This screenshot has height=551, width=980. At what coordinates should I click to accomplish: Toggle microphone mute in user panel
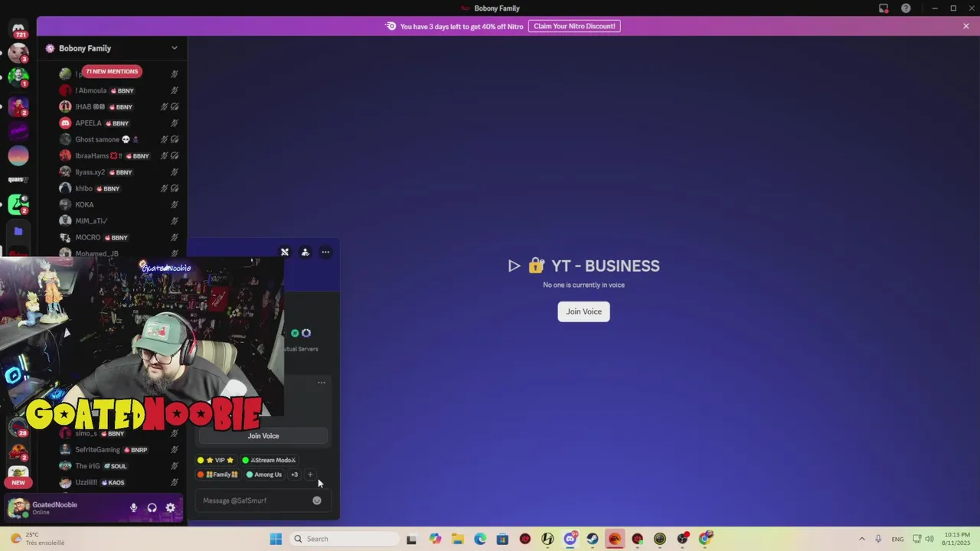pyautogui.click(x=133, y=508)
